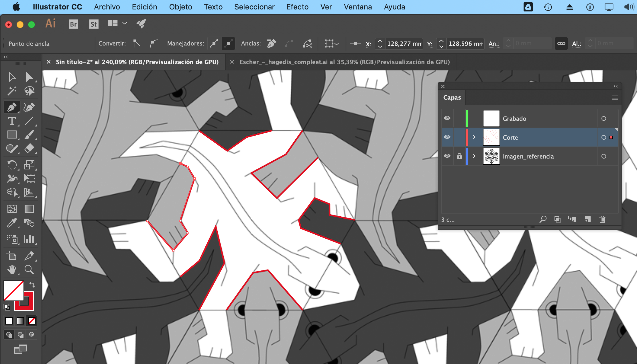Click target circle of Grabado layer
Image resolution: width=637 pixels, height=364 pixels.
pos(604,118)
